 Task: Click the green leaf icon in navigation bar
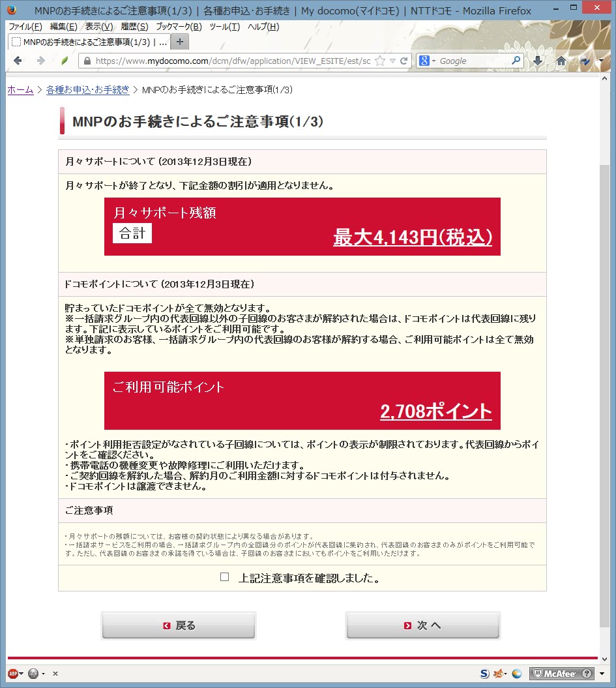tap(65, 61)
